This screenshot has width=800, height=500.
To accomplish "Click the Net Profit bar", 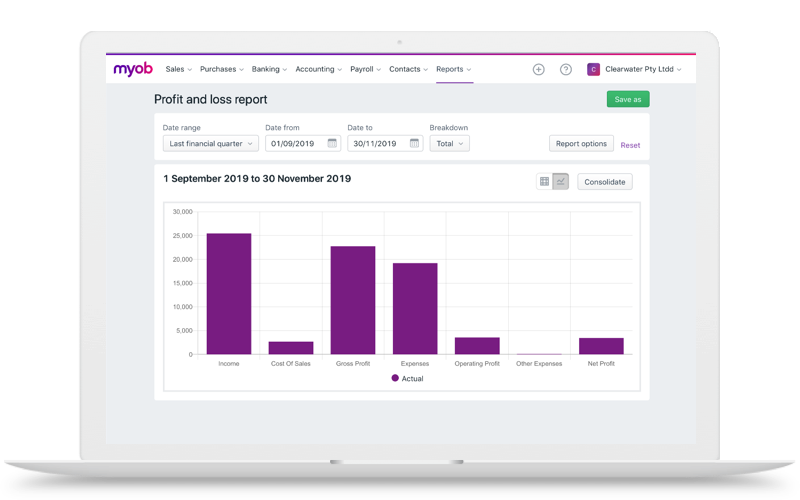I will [x=601, y=346].
